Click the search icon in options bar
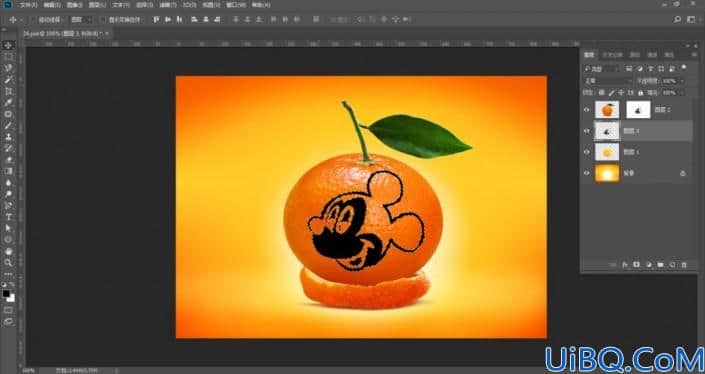Viewport: 705px width, 374px height. coord(678,19)
